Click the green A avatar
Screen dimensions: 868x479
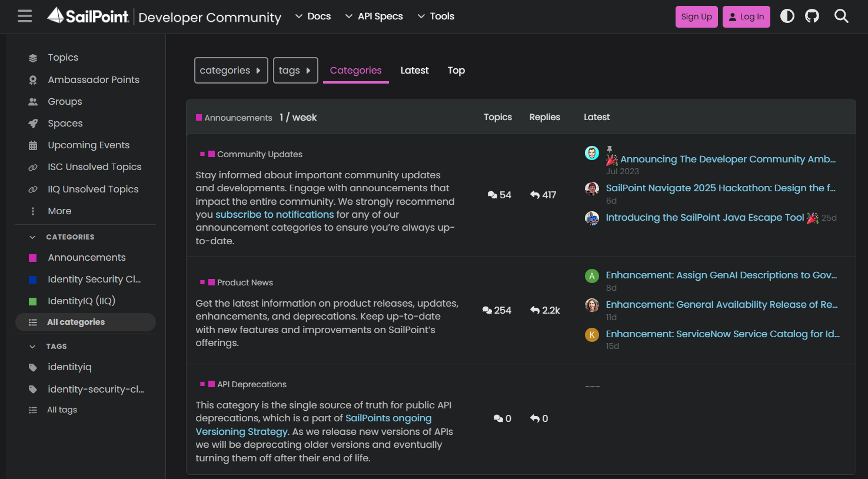click(x=592, y=276)
